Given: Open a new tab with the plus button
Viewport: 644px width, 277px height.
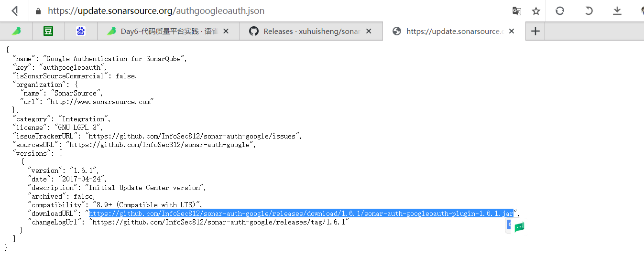Looking at the screenshot, I should (535, 31).
